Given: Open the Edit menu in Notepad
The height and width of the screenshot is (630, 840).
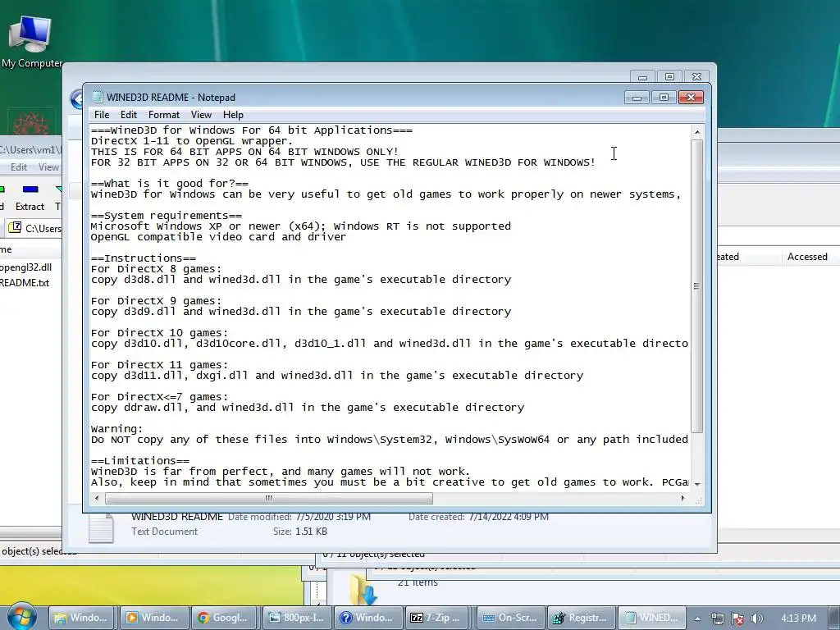Looking at the screenshot, I should click(129, 115).
